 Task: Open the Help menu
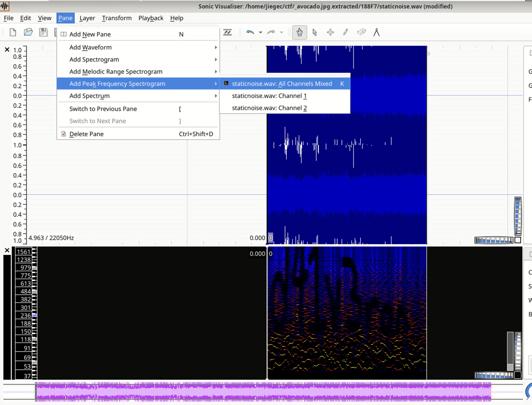coord(177,18)
